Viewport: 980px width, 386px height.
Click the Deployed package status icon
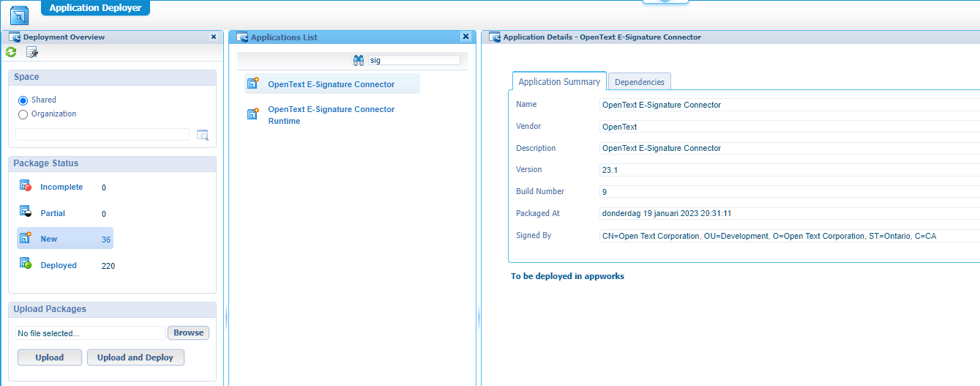coord(26,264)
